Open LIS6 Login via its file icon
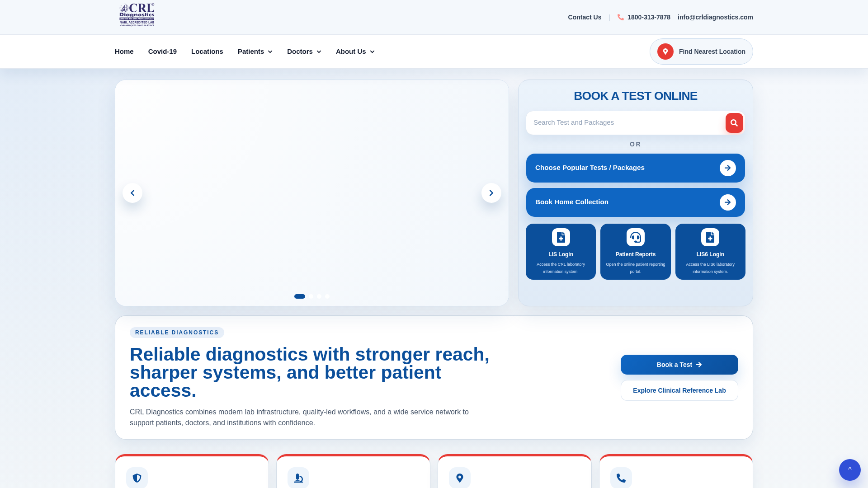The image size is (868, 488). (x=710, y=237)
